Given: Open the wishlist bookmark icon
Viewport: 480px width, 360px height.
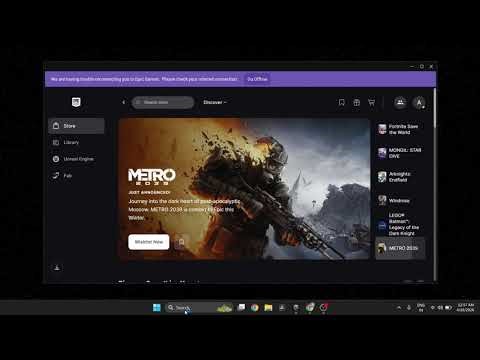Looking at the screenshot, I should tap(342, 102).
